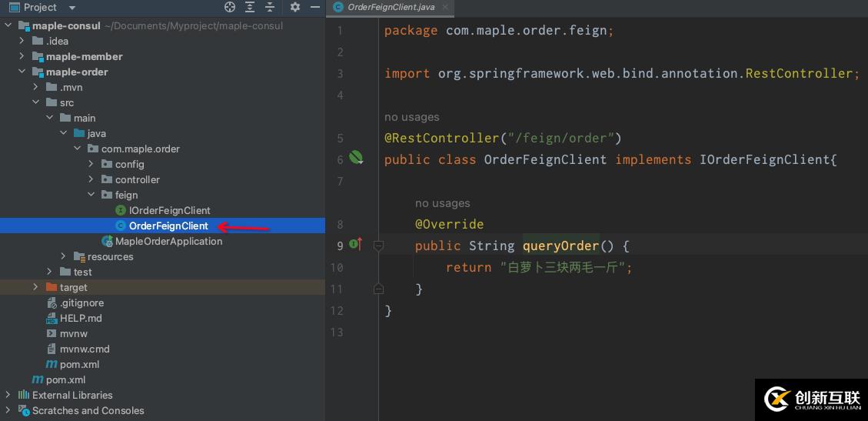Expand the target folder
Image resolution: width=868 pixels, height=421 pixels.
[x=36, y=287]
